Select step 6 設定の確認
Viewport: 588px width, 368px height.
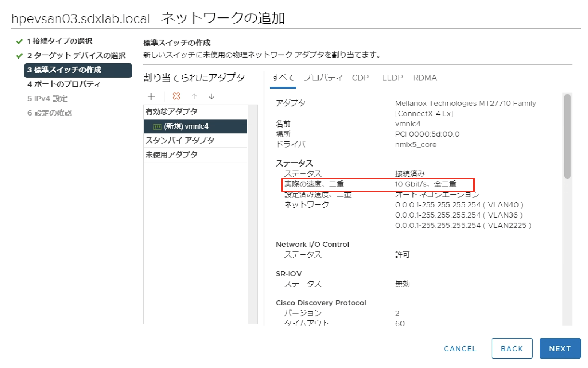49,113
